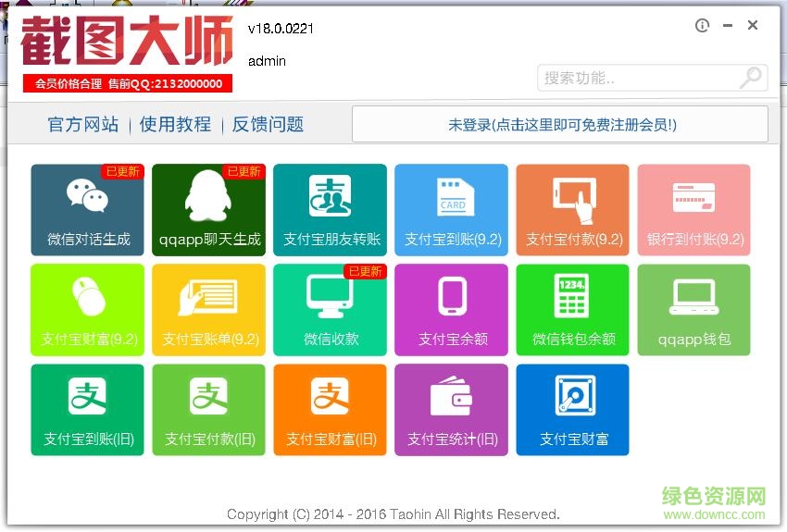The height and width of the screenshot is (532, 787).
Task: Open the 支付宝到账(9.2) card tile
Action: point(452,210)
